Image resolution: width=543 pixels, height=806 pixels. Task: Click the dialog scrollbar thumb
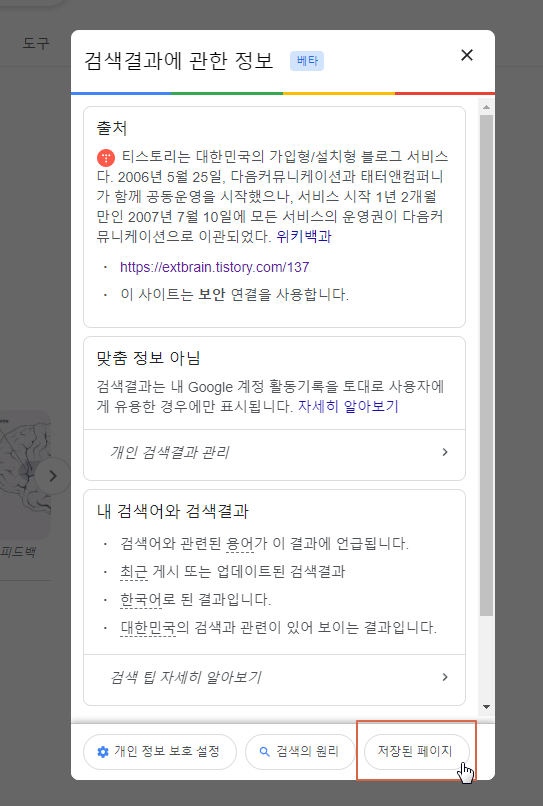click(x=486, y=365)
